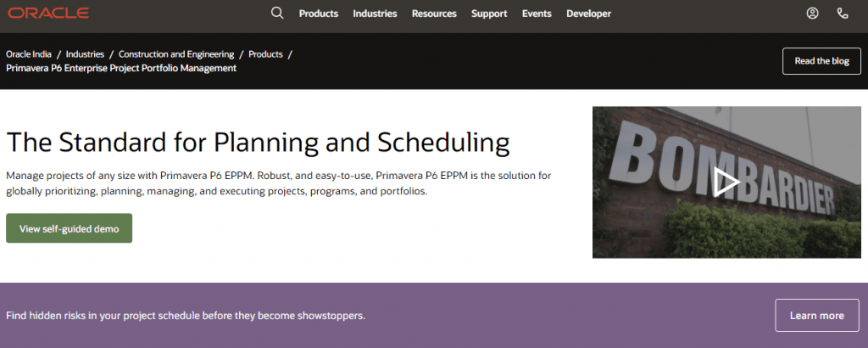The width and height of the screenshot is (868, 348).
Task: Select the Products breadcrumb link
Action: coord(265,54)
